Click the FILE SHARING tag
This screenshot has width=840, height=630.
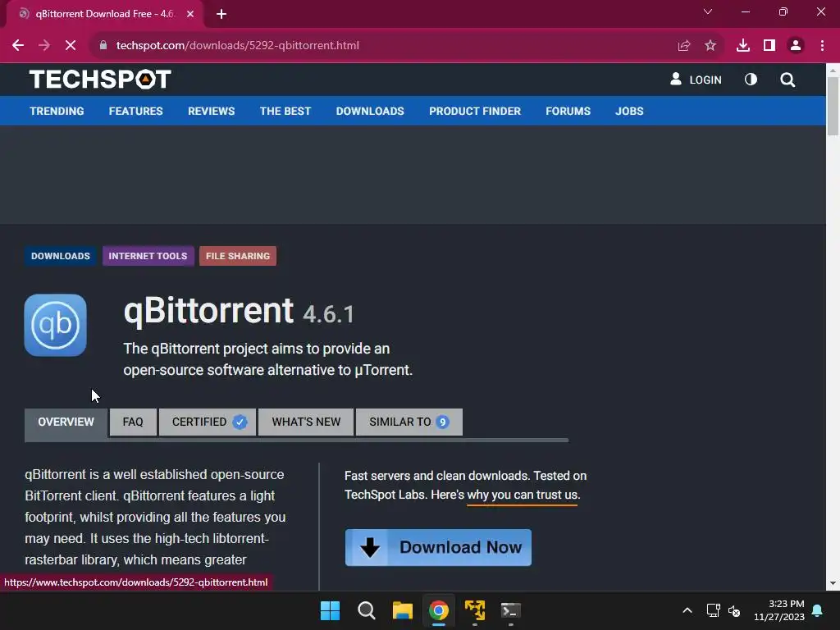pyautogui.click(x=238, y=256)
